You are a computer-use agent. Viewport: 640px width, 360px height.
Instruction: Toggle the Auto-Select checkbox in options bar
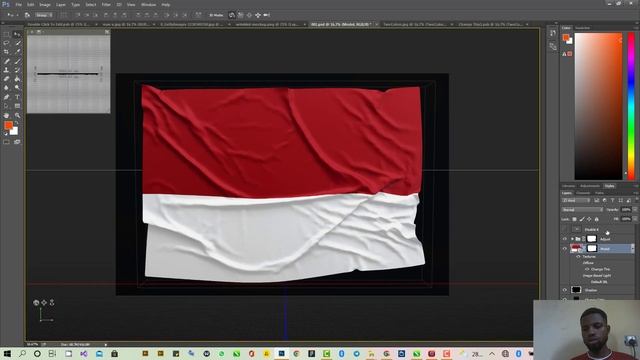[x=28, y=15]
